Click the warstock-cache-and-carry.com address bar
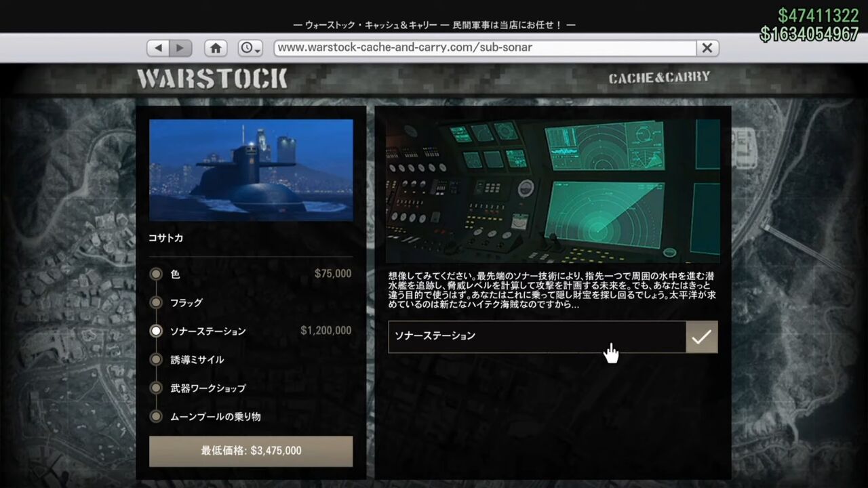 click(485, 48)
